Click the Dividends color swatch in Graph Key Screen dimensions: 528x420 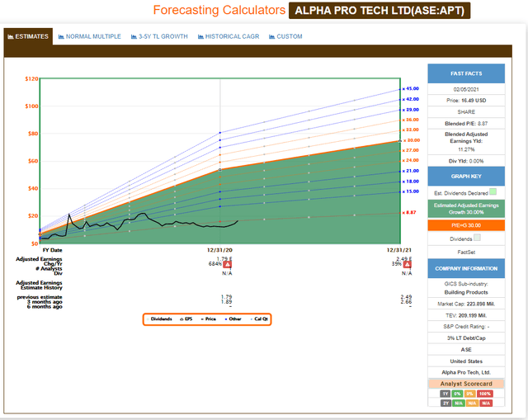pyautogui.click(x=477, y=238)
